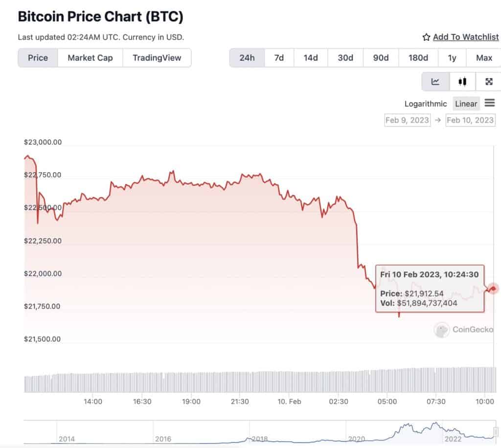Viewport: 501px width, 448px height.
Task: Switch to the TradingView tab
Action: (x=157, y=58)
